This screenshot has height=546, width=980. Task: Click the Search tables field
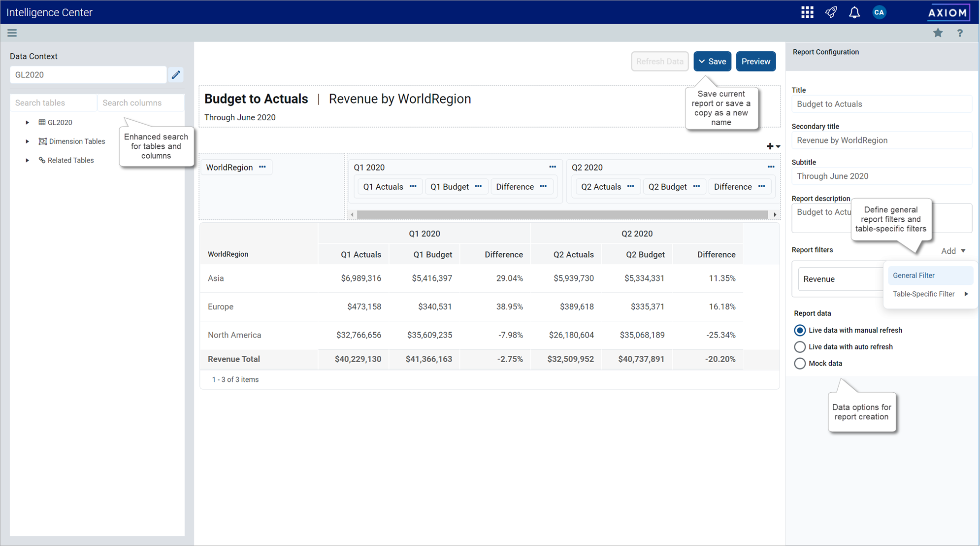click(x=53, y=103)
